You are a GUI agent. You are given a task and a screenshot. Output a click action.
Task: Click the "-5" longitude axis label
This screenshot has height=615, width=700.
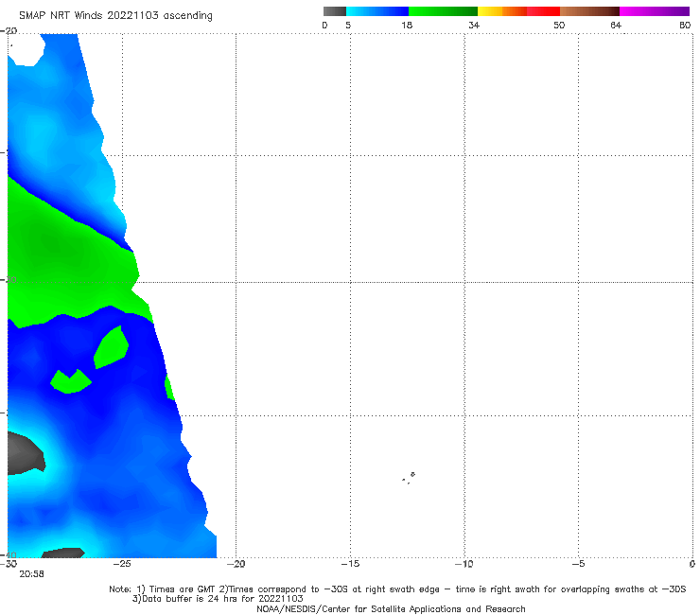coord(578,564)
